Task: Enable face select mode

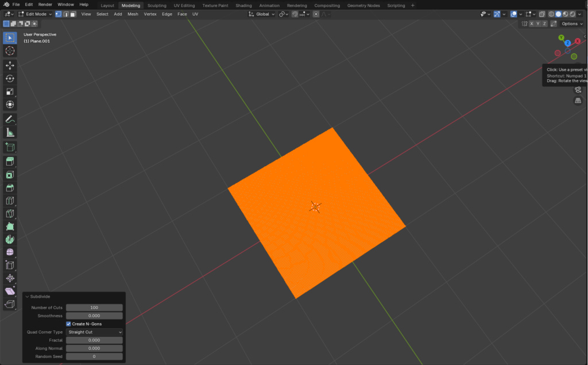Action: pyautogui.click(x=73, y=14)
